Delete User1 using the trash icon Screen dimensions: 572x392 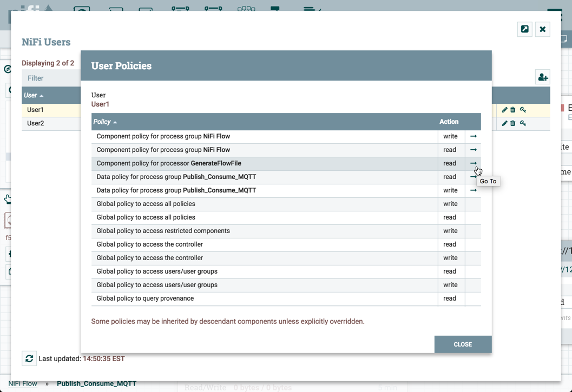513,109
